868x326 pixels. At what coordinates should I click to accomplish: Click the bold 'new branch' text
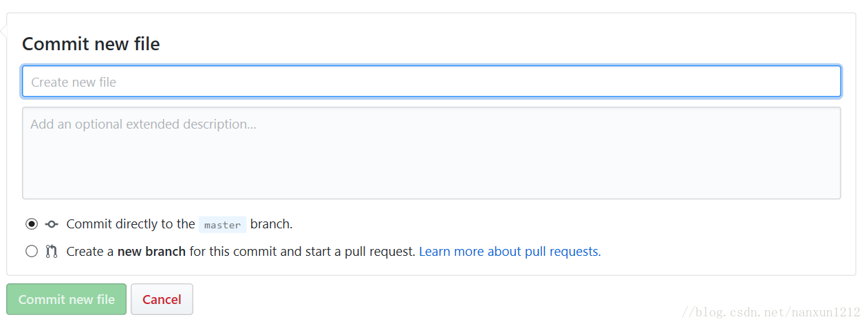tap(151, 252)
